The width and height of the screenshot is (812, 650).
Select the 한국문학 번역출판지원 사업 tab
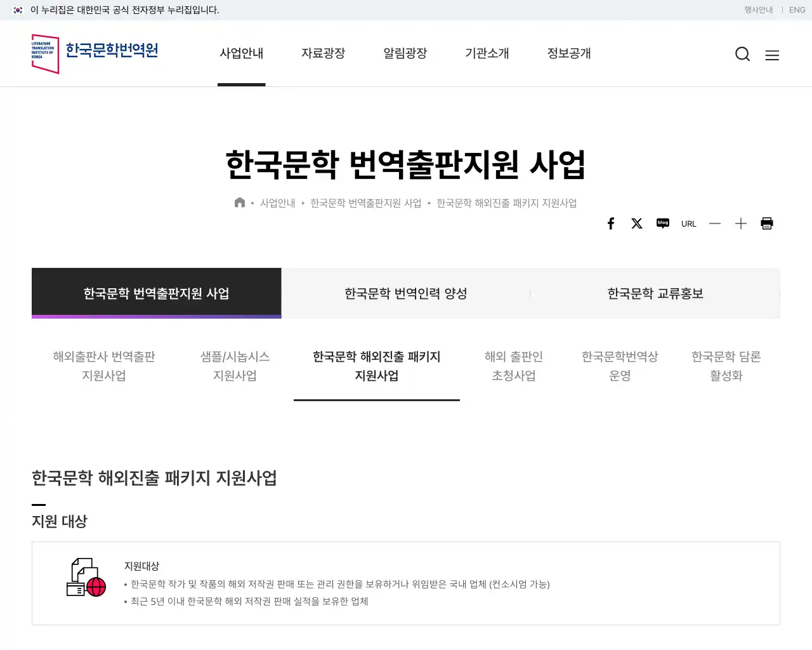point(157,293)
